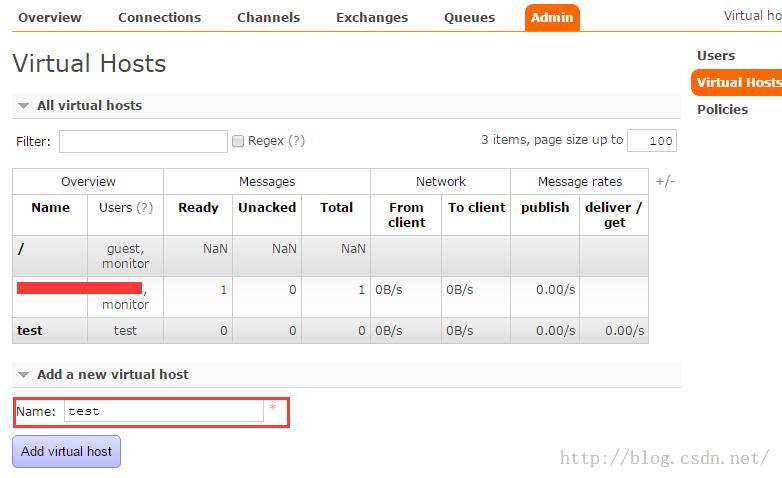The width and height of the screenshot is (782, 478).
Task: Select Virtual Hosts in the sidebar
Action: 737,82
